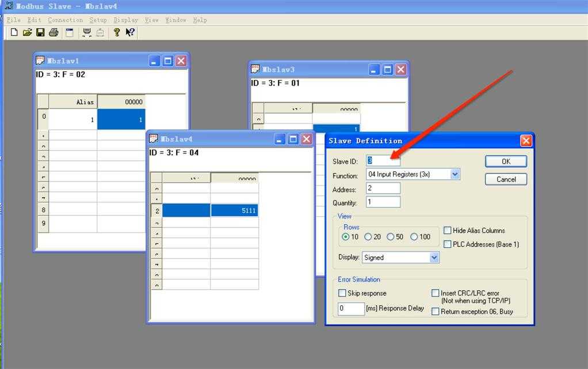Click the Slave ID input field

(383, 161)
